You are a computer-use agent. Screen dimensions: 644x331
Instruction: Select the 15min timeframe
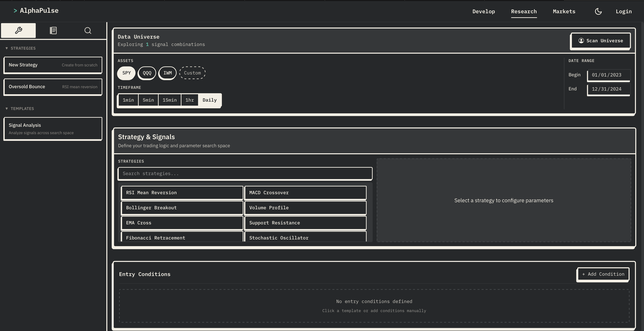[170, 100]
